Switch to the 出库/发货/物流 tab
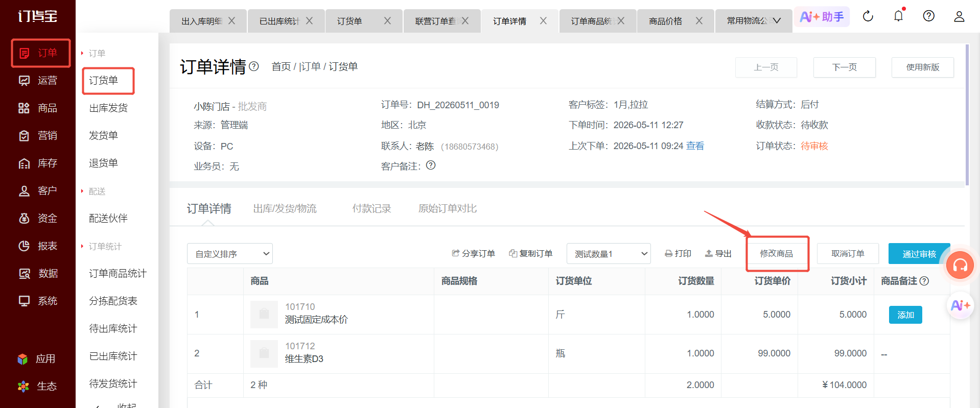This screenshot has width=980, height=408. 285,208
